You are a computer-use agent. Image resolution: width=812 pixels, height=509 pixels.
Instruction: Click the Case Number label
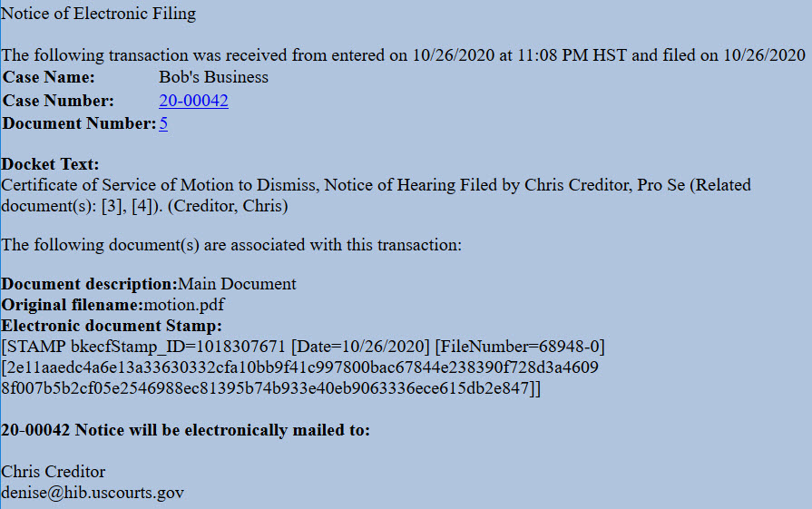(x=58, y=101)
